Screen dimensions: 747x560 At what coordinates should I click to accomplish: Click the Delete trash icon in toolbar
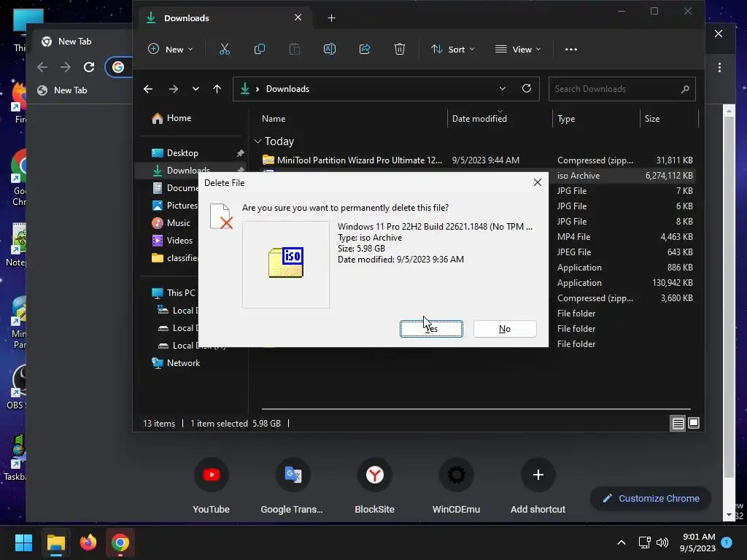[x=400, y=49]
